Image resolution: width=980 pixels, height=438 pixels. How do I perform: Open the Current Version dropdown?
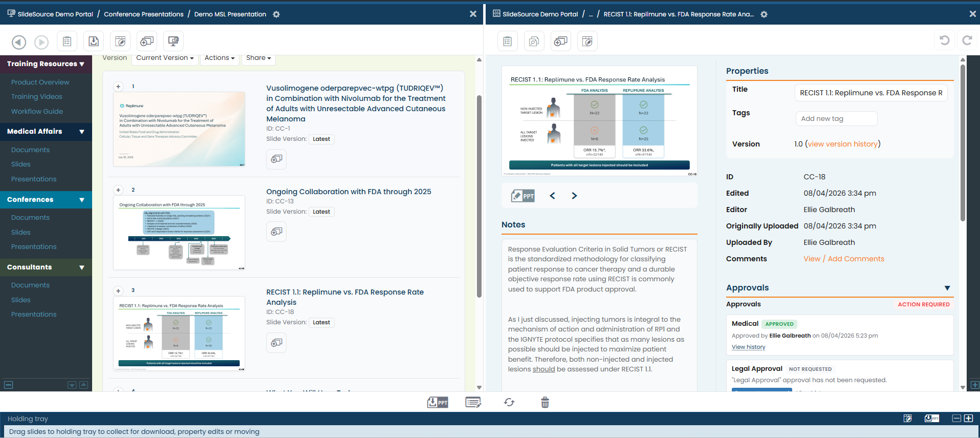pos(165,58)
